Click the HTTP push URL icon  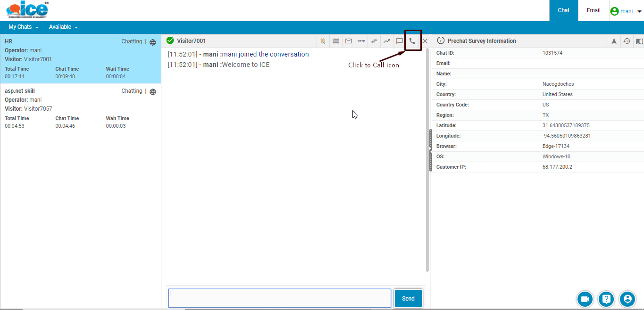[x=361, y=41]
